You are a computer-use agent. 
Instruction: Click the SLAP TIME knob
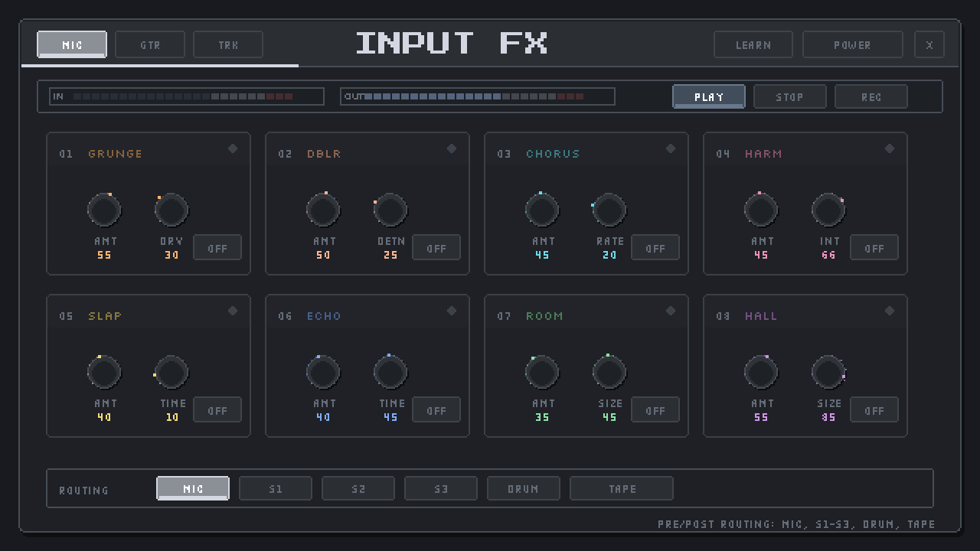[171, 372]
